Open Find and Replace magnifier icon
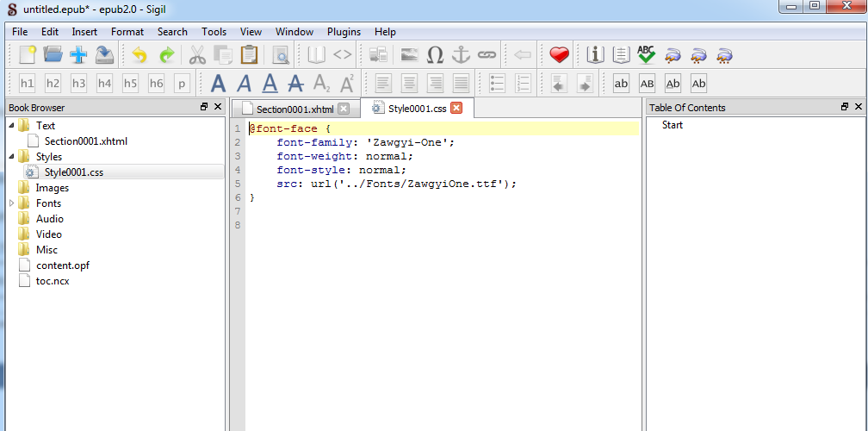The height and width of the screenshot is (431, 868). coord(281,55)
